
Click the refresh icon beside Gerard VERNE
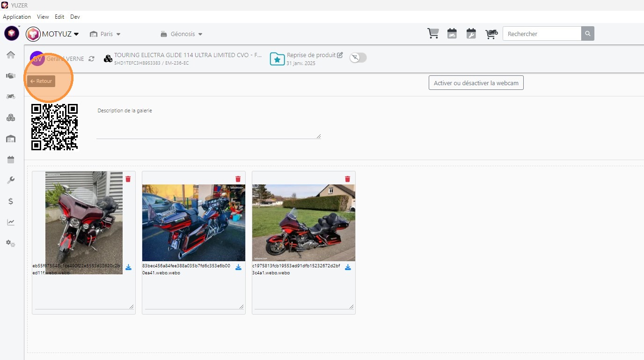91,59
